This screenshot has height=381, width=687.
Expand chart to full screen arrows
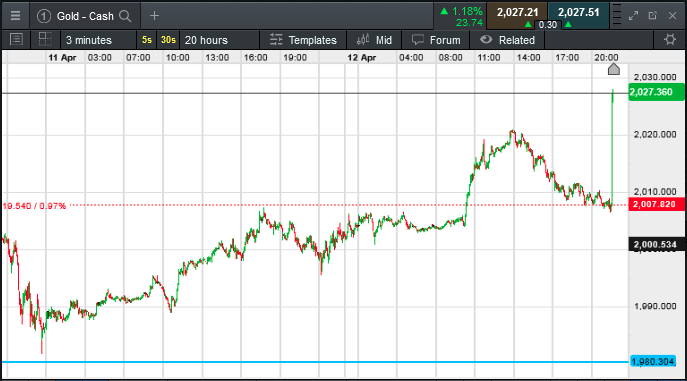coord(633,16)
